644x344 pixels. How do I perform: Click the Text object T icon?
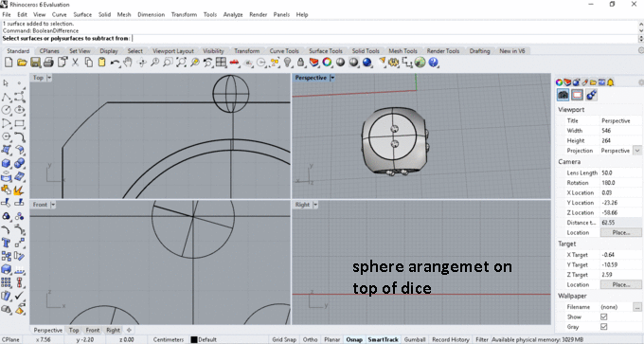click(7, 243)
